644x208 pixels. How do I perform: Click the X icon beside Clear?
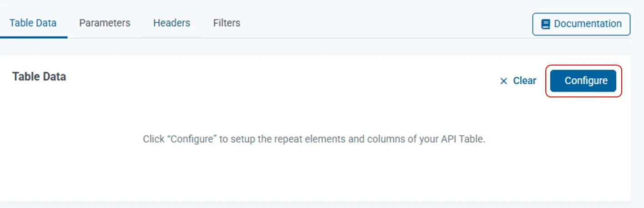(503, 81)
